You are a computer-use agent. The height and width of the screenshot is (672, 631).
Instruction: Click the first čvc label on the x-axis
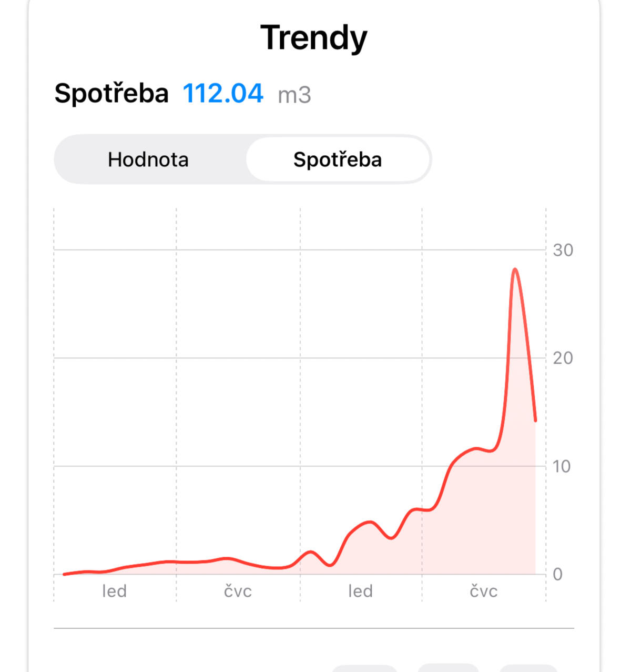tap(238, 591)
